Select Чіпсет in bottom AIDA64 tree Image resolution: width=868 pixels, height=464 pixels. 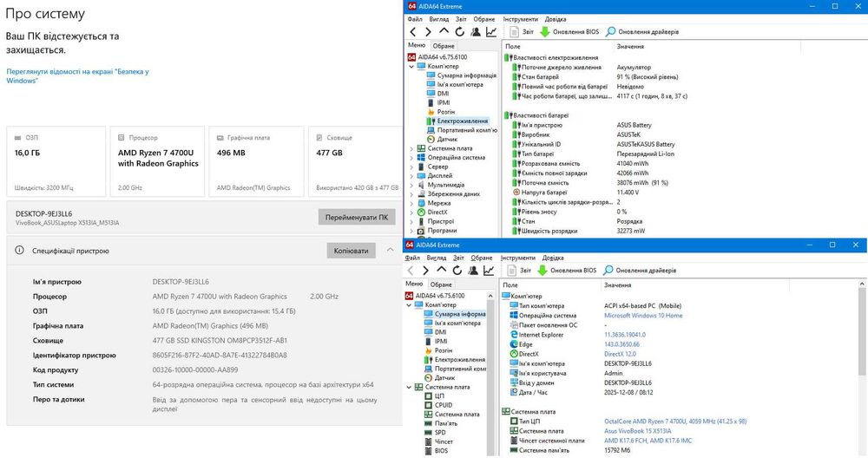tap(444, 441)
